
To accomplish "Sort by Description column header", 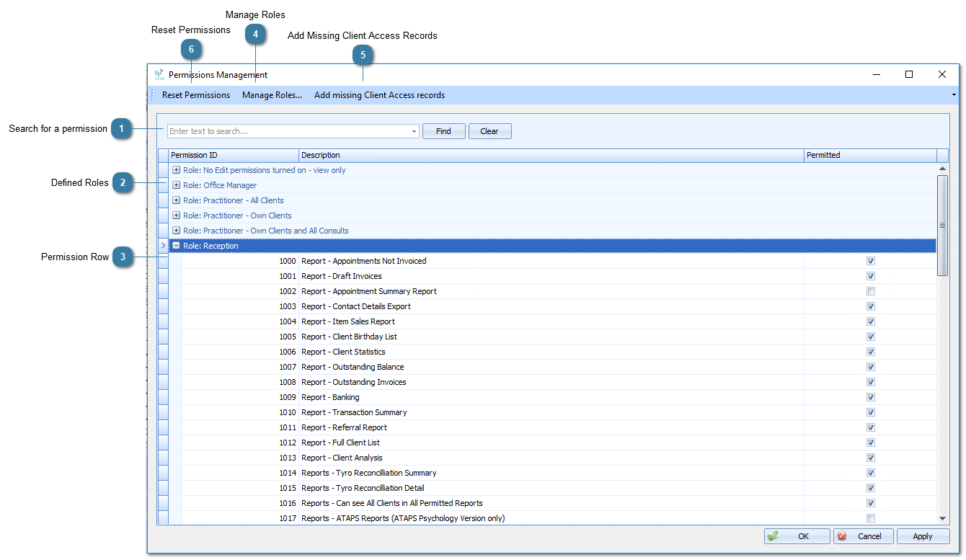I will pyautogui.click(x=551, y=155).
